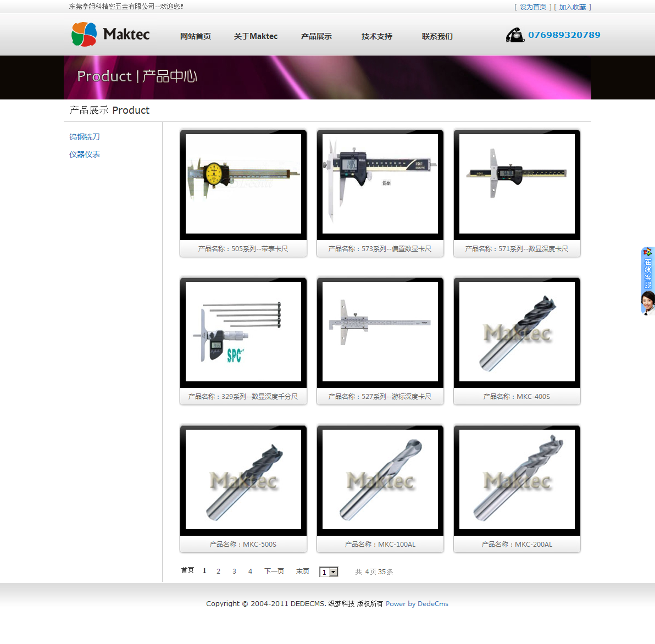Screen dimensions: 655x644
Task: Go to 关于Maktec in navigation
Action: (x=256, y=36)
